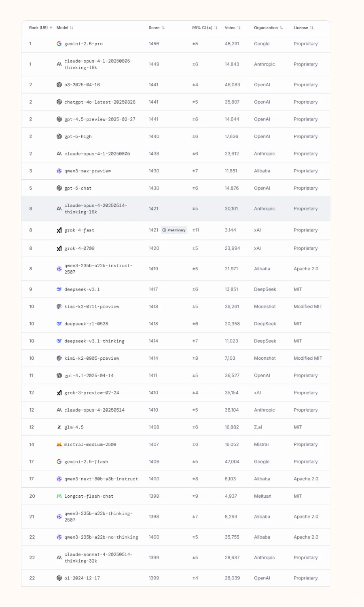Click the Preliminary badge on grok-4-fast
This screenshot has height=607, width=364.
174,230
